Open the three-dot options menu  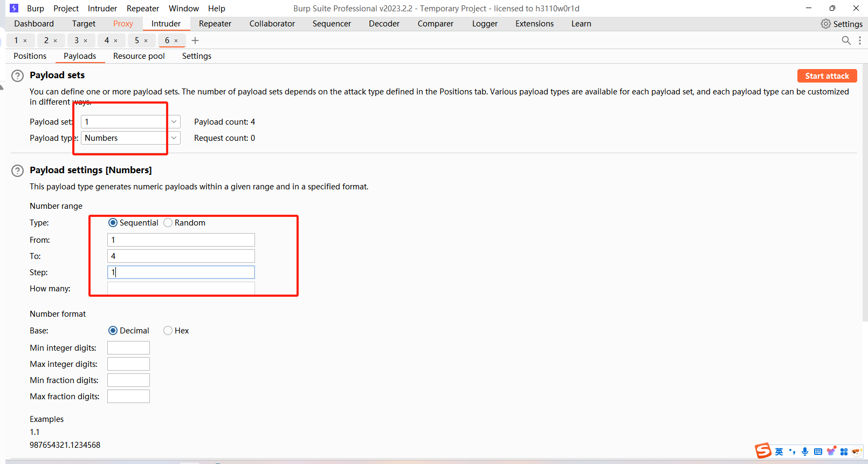tap(860, 40)
